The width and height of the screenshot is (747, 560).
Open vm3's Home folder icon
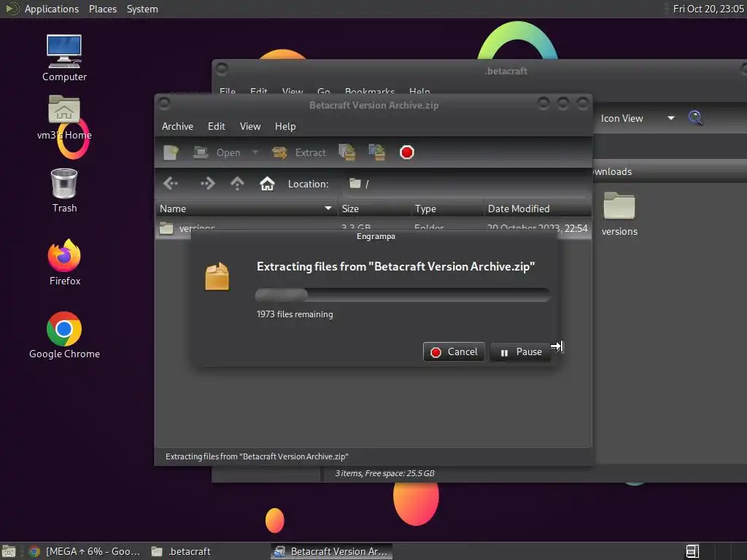point(64,117)
